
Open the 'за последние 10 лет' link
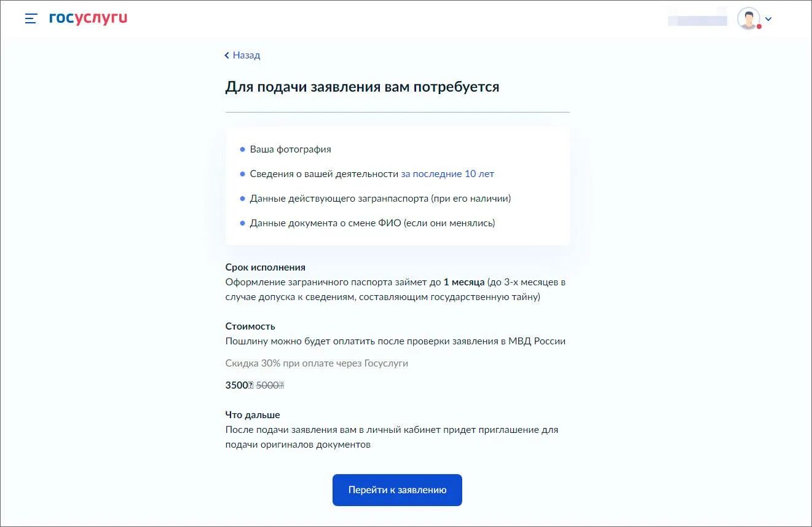tap(447, 174)
